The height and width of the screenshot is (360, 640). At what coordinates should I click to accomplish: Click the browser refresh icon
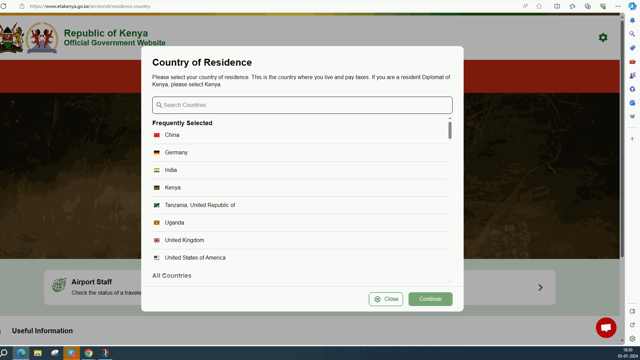pyautogui.click(x=4, y=6)
